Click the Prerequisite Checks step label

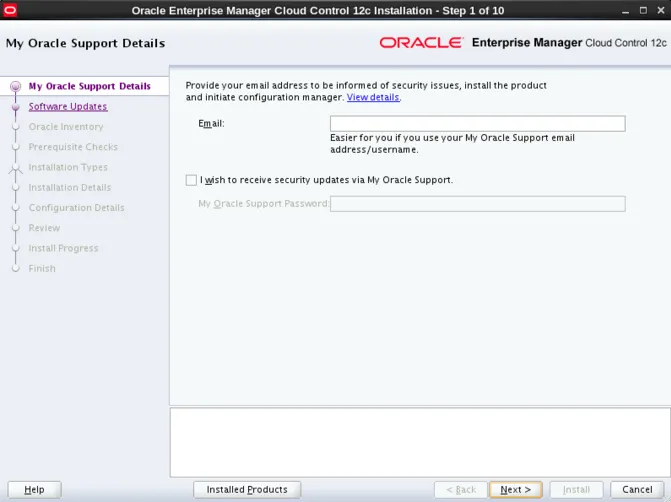pos(73,147)
